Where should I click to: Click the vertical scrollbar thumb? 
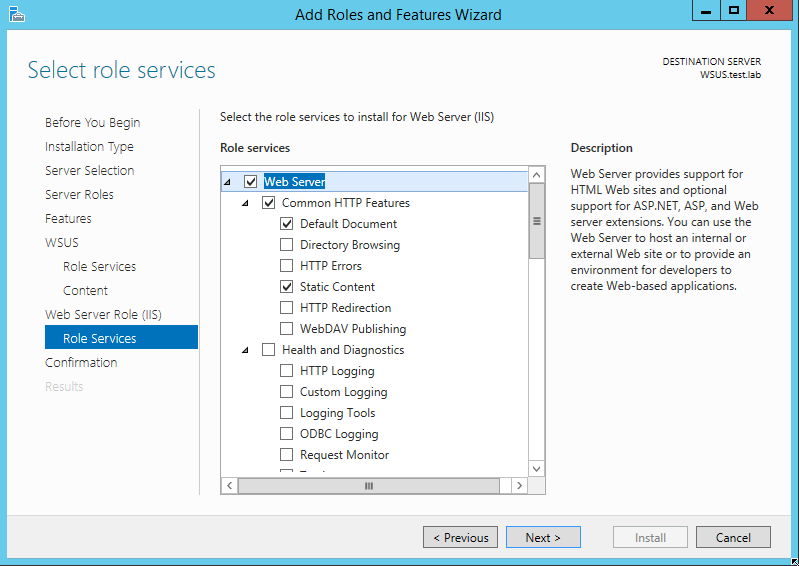[x=537, y=221]
